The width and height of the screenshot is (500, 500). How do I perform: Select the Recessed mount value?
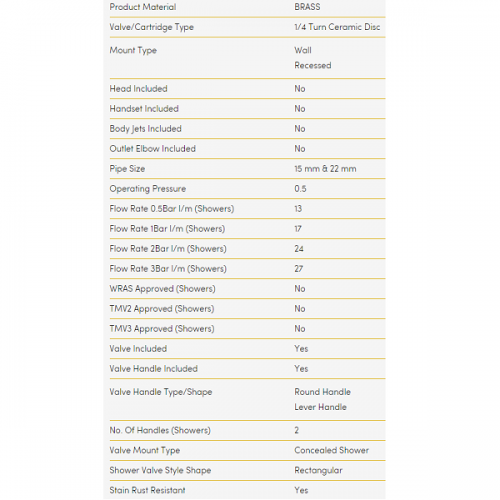[313, 65]
